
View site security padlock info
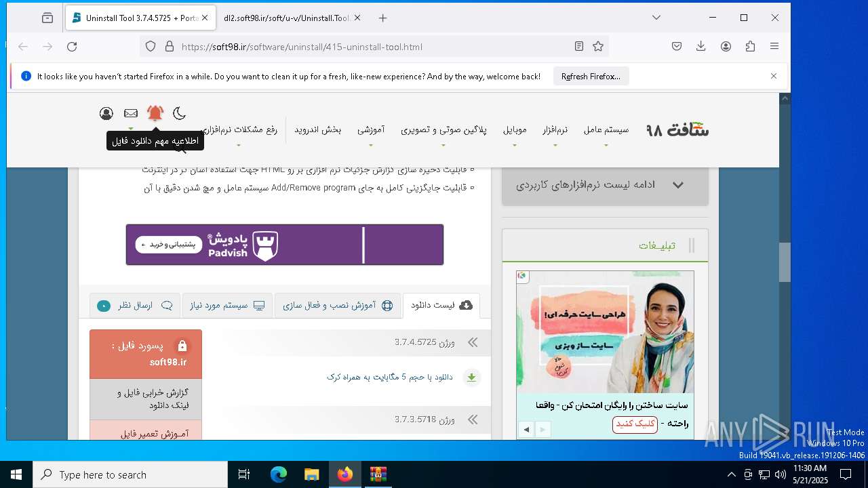tap(170, 46)
